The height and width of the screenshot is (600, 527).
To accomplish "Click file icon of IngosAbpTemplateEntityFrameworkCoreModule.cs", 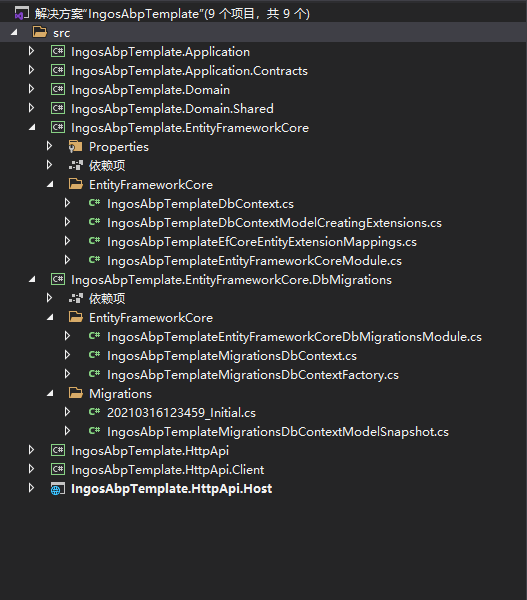I will pos(94,260).
